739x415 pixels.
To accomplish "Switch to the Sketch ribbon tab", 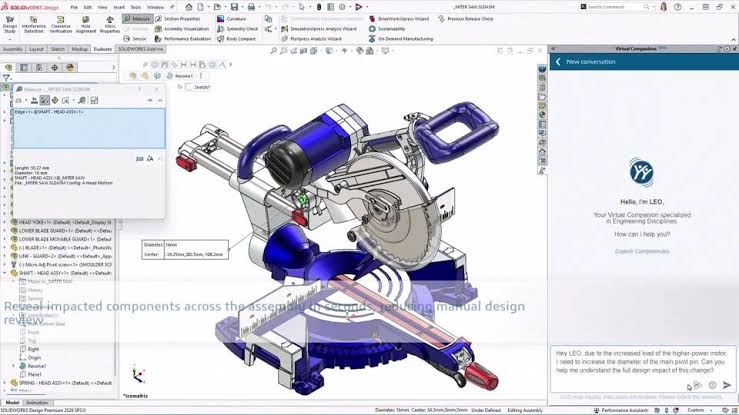I will tap(57, 49).
